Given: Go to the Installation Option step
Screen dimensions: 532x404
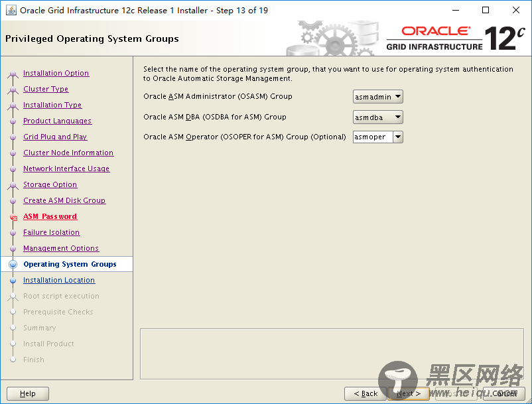Looking at the screenshot, I should click(x=56, y=73).
